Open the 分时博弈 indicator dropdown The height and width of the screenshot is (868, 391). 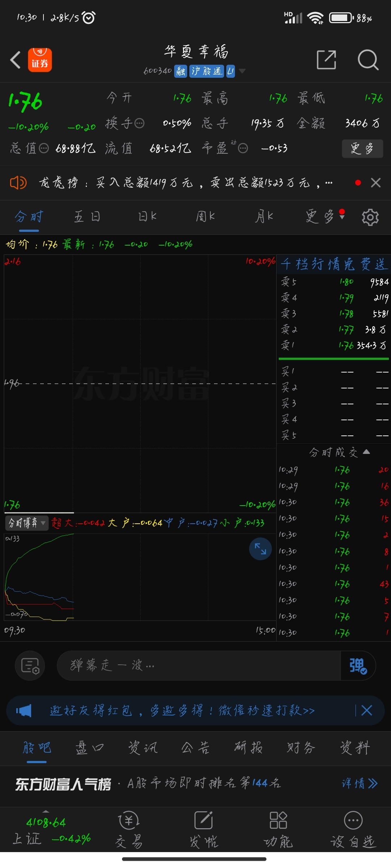pyautogui.click(x=27, y=523)
